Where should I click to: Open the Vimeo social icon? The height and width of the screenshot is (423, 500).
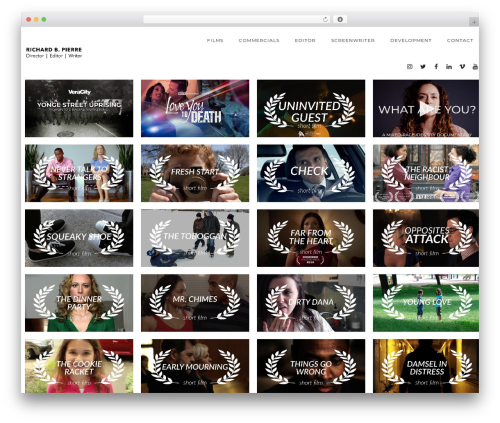(x=462, y=67)
